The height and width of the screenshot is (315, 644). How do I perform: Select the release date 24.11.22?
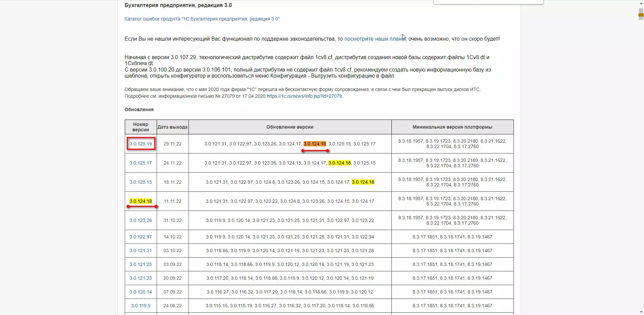[172, 163]
